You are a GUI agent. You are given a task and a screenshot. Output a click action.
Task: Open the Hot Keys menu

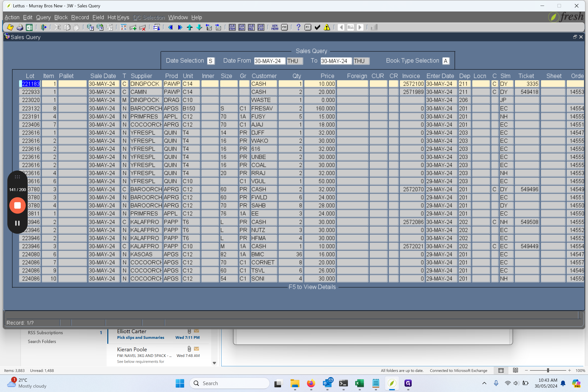[118, 17]
